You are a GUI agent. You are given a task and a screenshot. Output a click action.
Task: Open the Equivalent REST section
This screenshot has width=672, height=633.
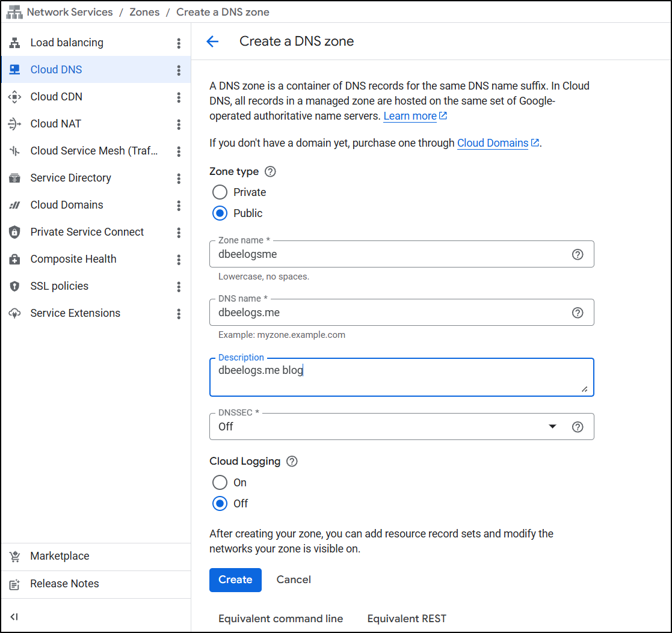click(407, 619)
